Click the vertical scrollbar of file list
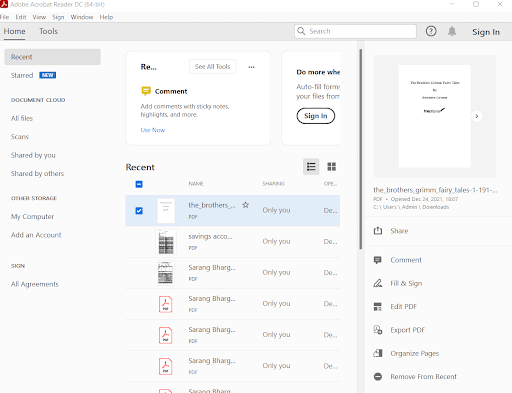Screen dimensions: 512x393 pos(360,149)
